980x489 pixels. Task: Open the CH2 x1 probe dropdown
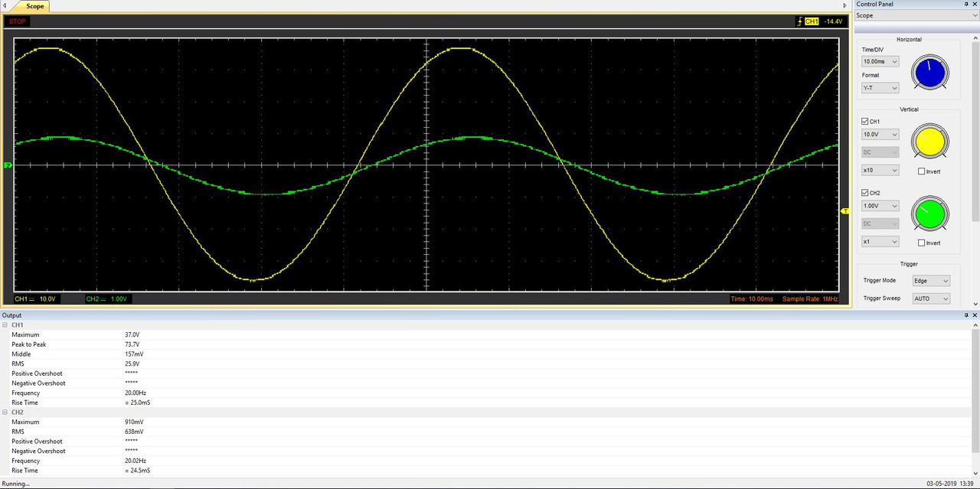click(880, 242)
